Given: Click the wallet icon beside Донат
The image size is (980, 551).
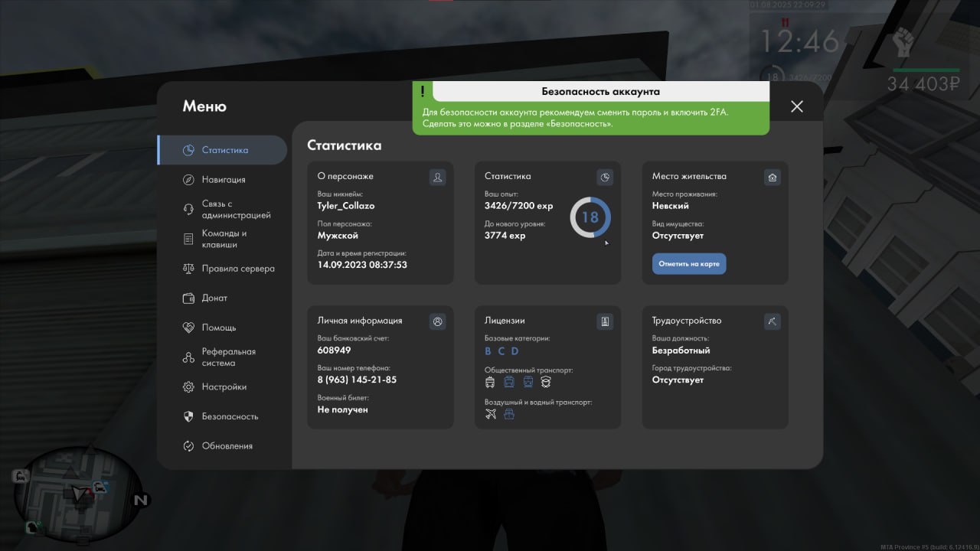Looking at the screenshot, I should tap(188, 298).
